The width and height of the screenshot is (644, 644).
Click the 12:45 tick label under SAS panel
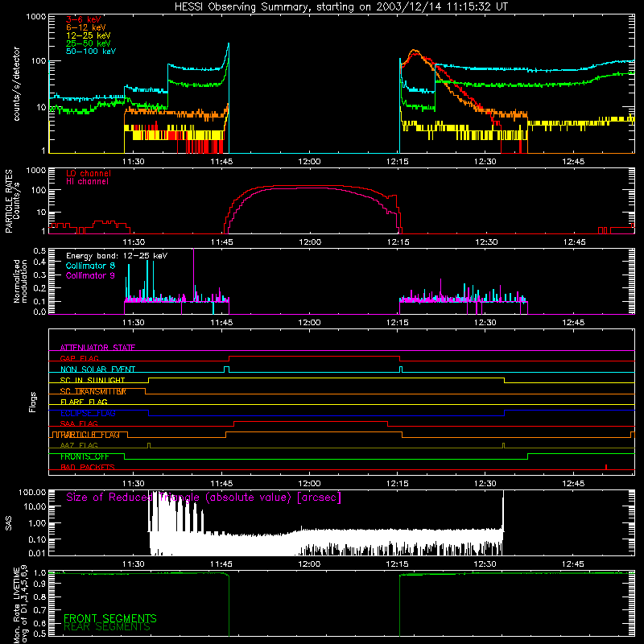tap(573, 564)
